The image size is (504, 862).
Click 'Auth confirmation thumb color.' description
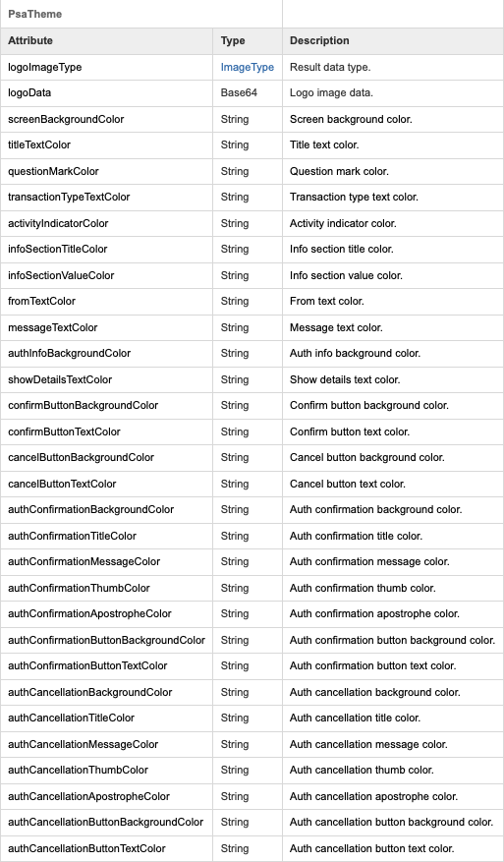coord(363,588)
